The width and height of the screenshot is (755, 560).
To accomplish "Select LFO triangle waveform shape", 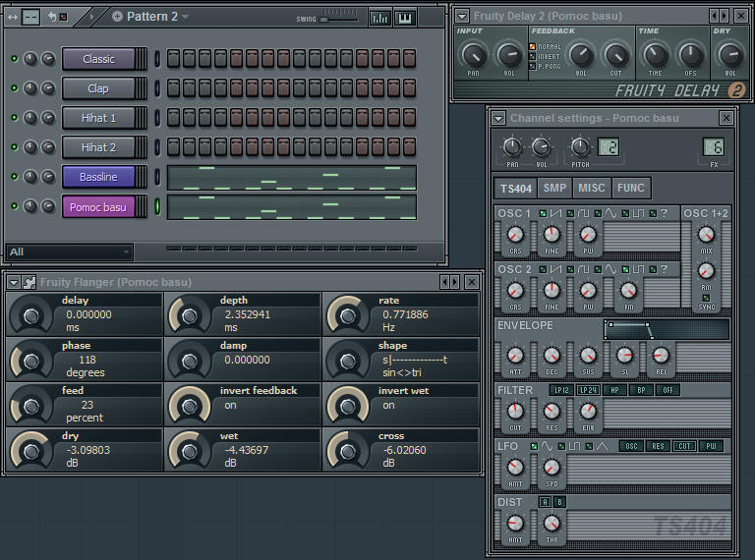I will click(x=600, y=446).
